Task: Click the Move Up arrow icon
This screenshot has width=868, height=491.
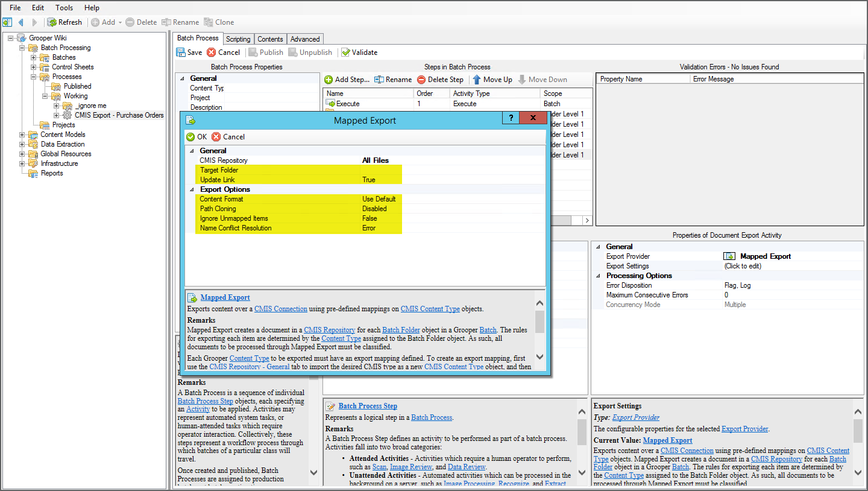Action: pos(477,80)
